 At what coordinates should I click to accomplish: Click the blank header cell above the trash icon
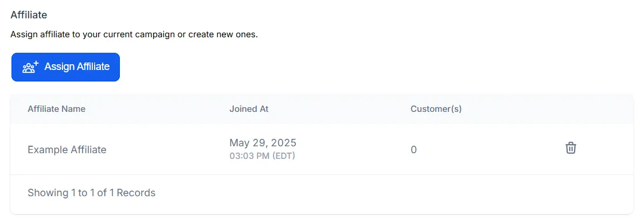coord(571,109)
